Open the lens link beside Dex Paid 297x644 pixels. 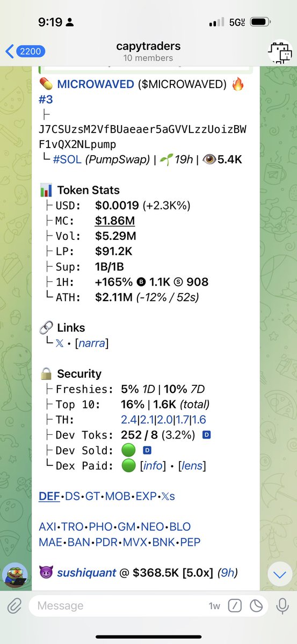click(x=193, y=466)
